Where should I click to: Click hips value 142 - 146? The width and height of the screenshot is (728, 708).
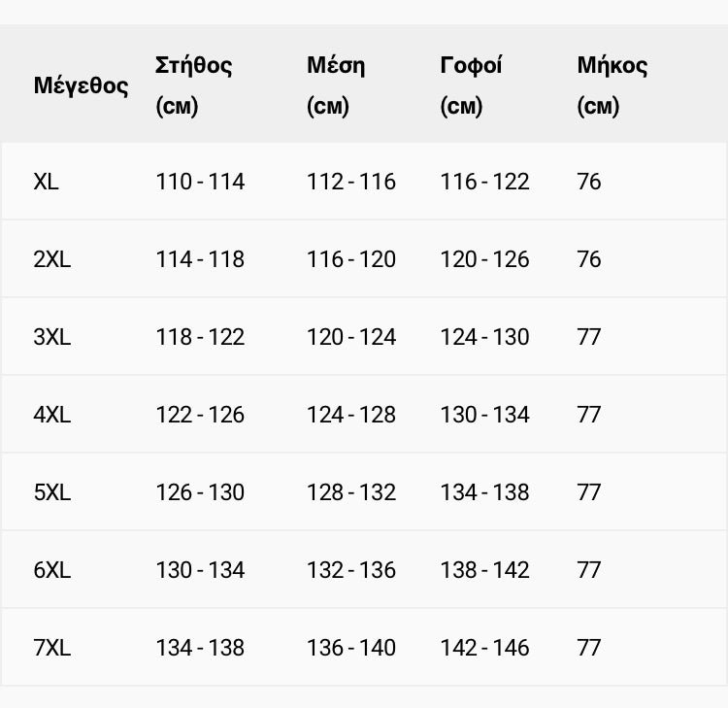(x=484, y=648)
